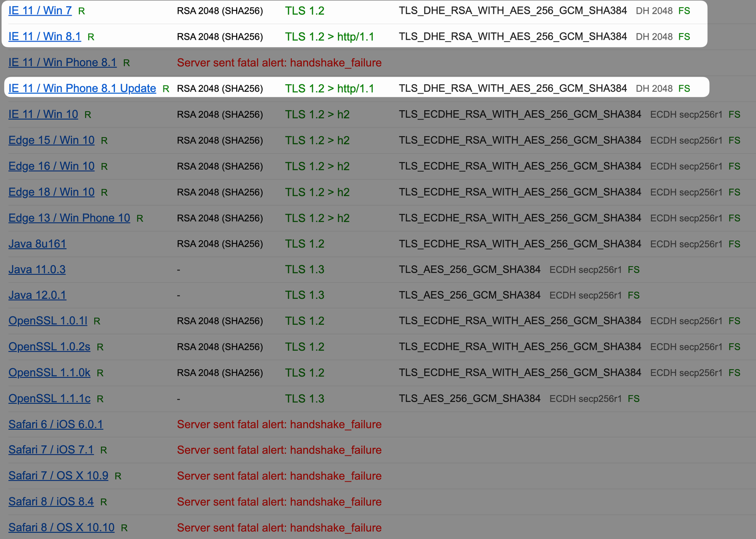
Task: Click the Edge 15 / Win 10 link
Action: pos(52,140)
